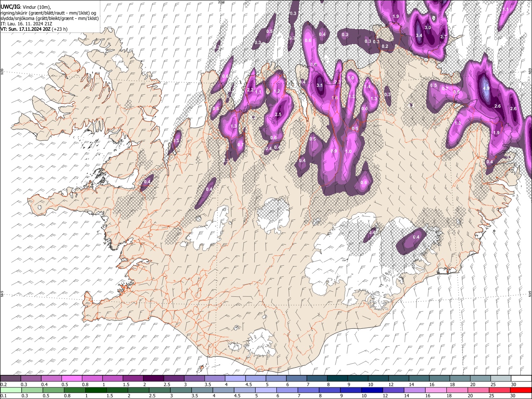Click the deep blue rain swatch labeled 10

[372, 390]
